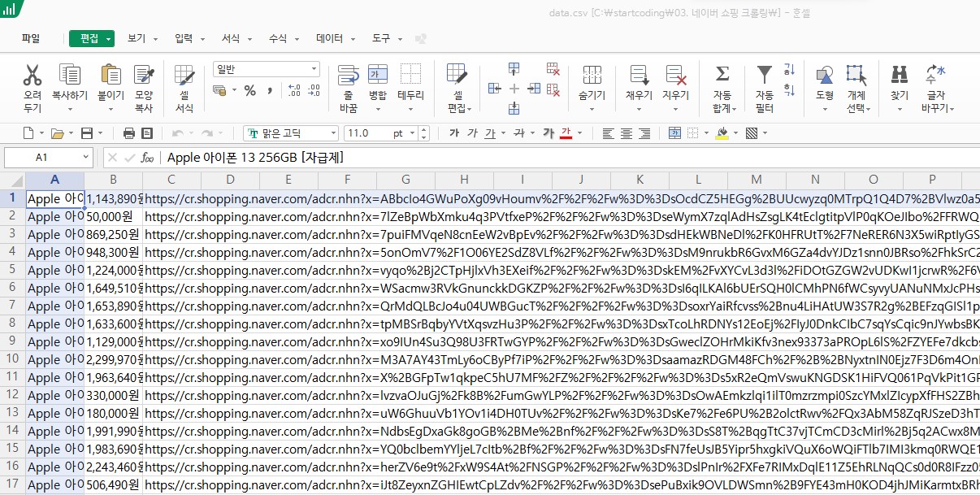
Task: Click the Print printer icon
Action: pos(128,133)
